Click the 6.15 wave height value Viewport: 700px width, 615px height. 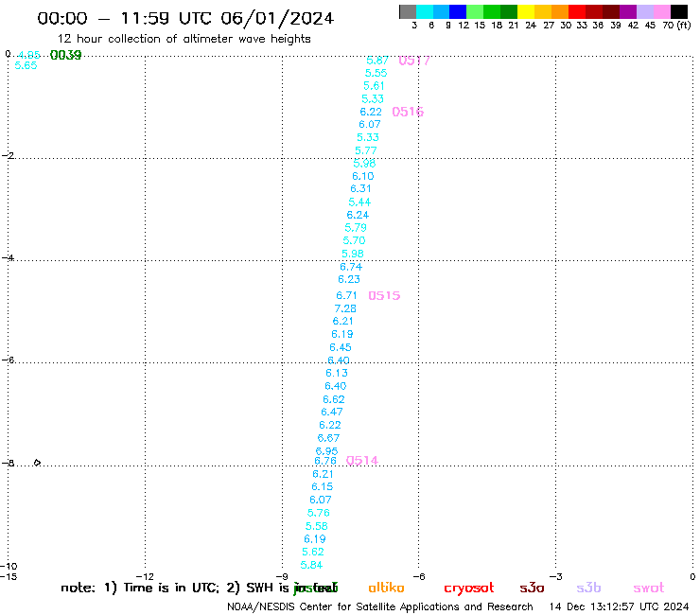(x=323, y=487)
